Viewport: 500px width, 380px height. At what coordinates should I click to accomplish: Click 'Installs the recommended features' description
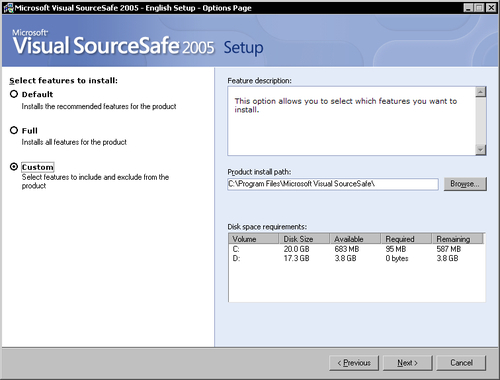(99, 106)
